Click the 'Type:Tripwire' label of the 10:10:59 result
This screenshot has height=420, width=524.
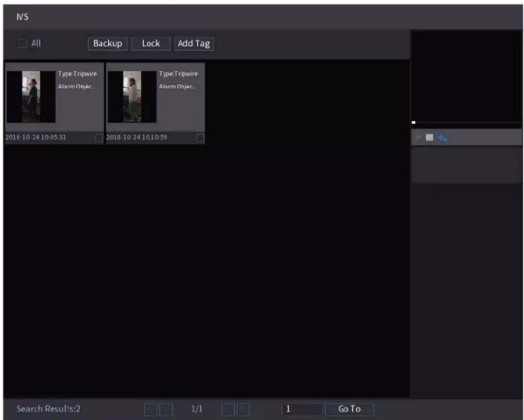pyautogui.click(x=179, y=74)
